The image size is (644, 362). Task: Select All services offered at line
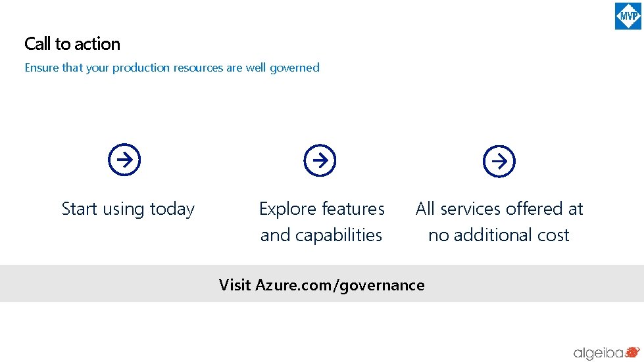(499, 209)
